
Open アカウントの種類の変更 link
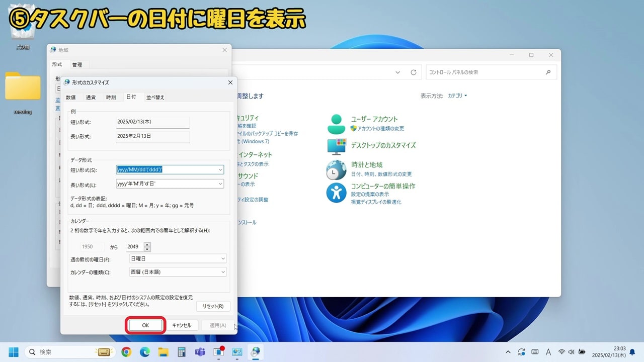click(x=380, y=129)
